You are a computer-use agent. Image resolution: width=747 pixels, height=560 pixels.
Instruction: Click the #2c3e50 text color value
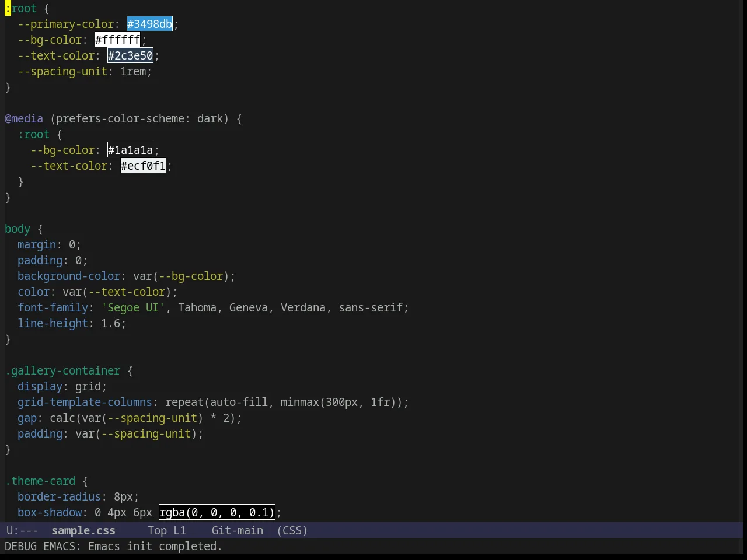[130, 55]
